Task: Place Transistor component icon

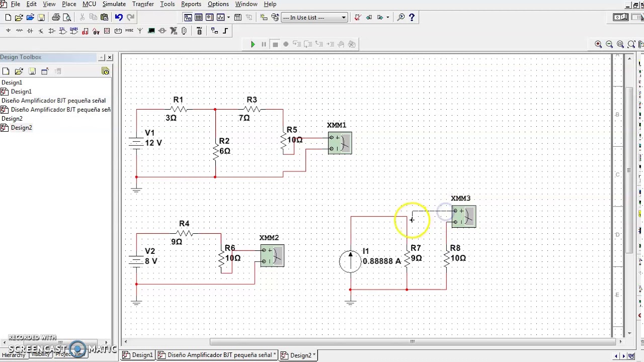Action: coord(41,31)
